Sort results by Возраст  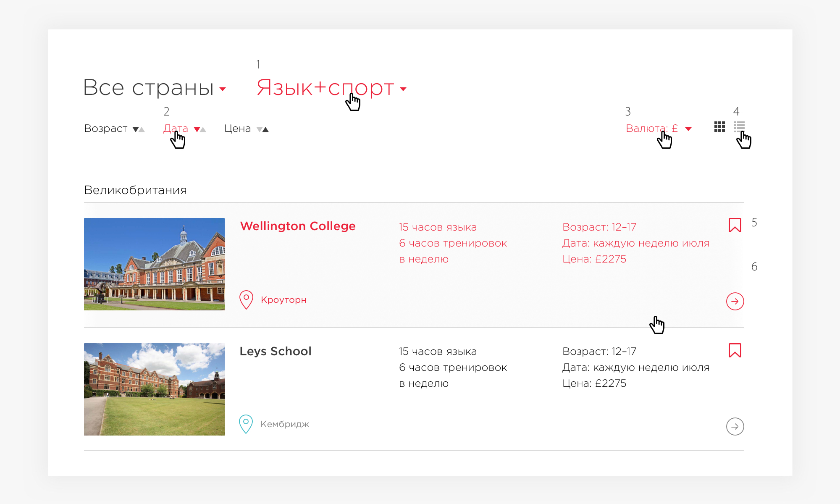pyautogui.click(x=114, y=129)
